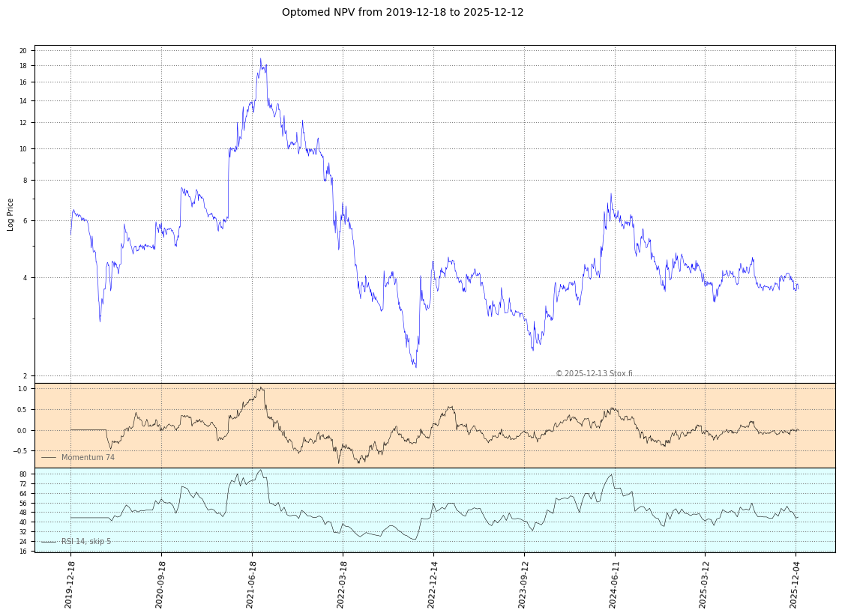Screen dimensions: 842x616
Task: Select the 2021-06-18 date tick label
Action: (250, 584)
